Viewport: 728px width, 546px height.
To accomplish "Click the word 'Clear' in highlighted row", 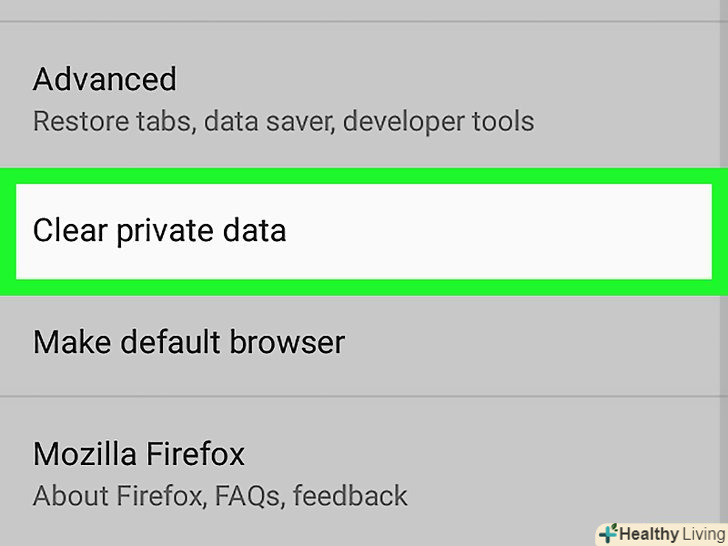I will (x=70, y=231).
